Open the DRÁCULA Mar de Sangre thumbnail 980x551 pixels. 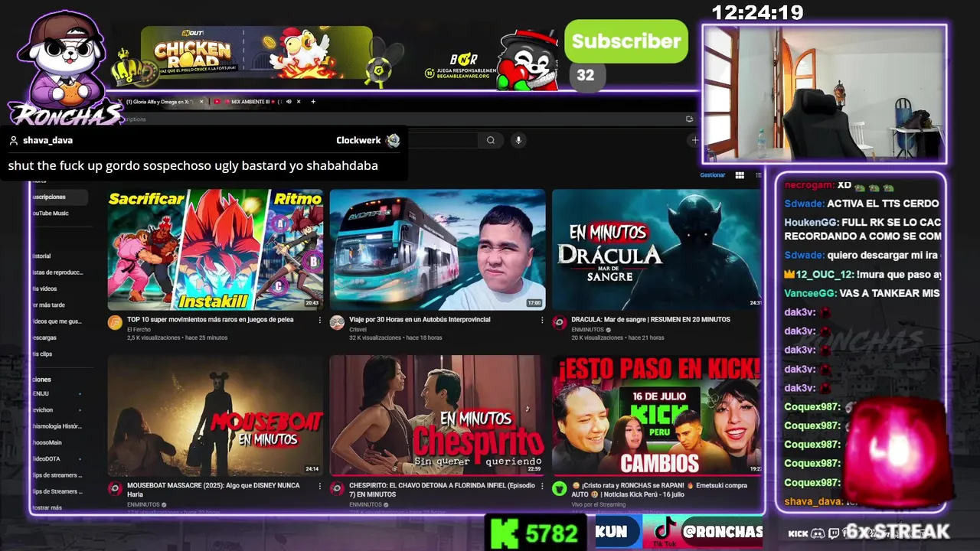pos(657,249)
